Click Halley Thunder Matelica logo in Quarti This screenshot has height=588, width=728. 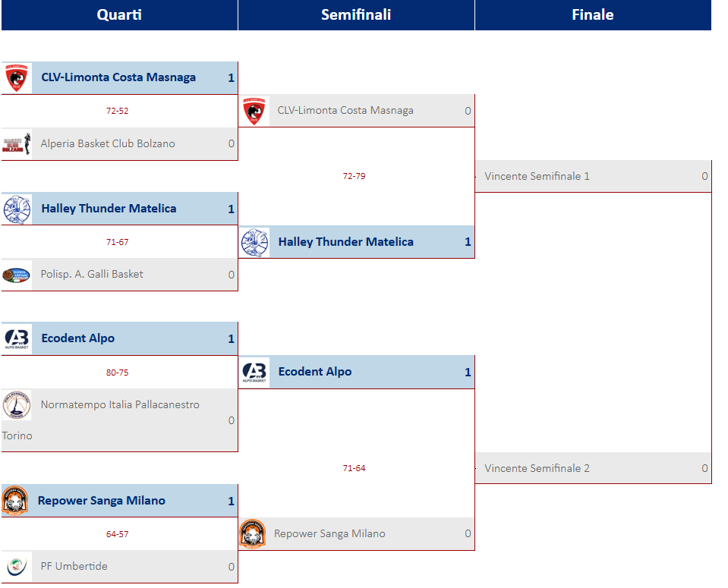point(17,209)
